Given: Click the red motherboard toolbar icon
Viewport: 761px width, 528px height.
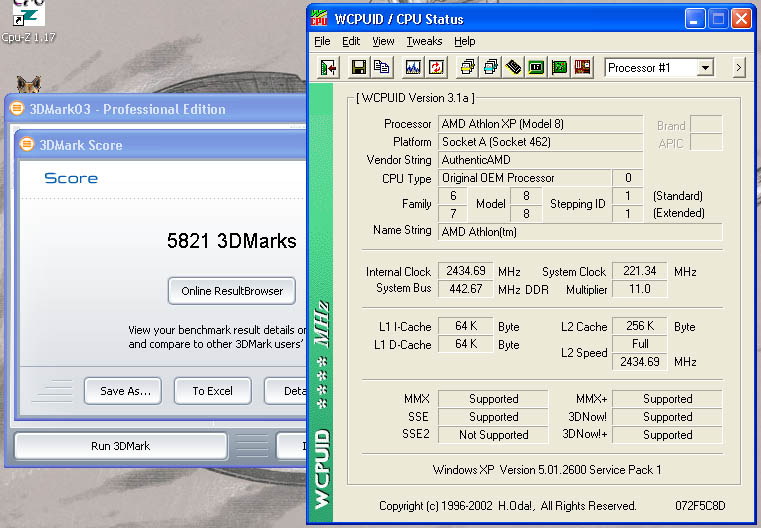Looking at the screenshot, I should point(582,67).
